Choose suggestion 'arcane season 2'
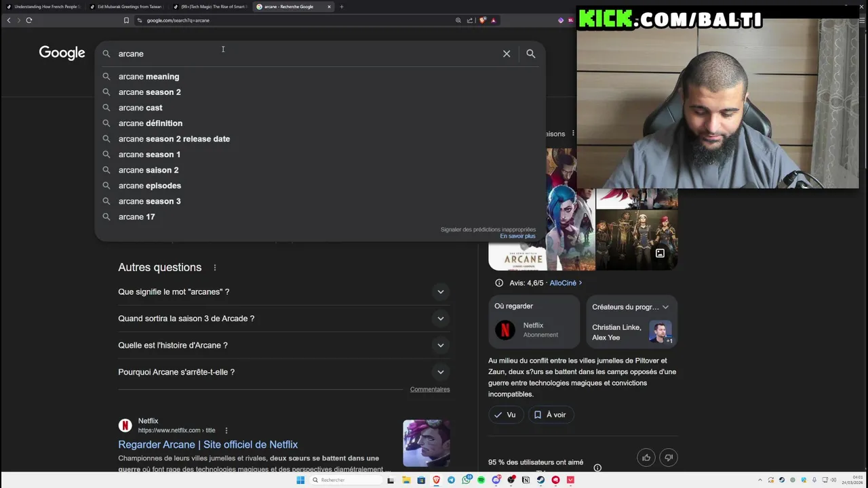This screenshot has width=868, height=488. point(319,92)
